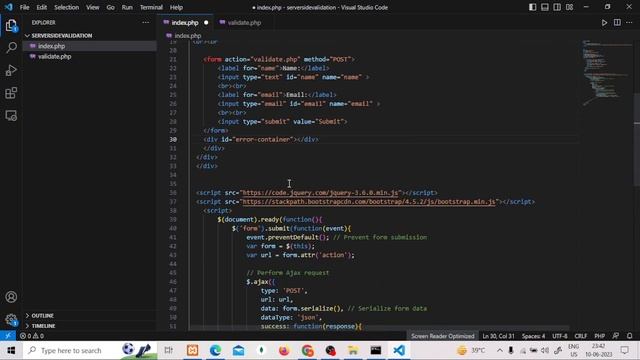Open the Windows Start button
The height and width of the screenshot is (360, 640).
(x=11, y=351)
